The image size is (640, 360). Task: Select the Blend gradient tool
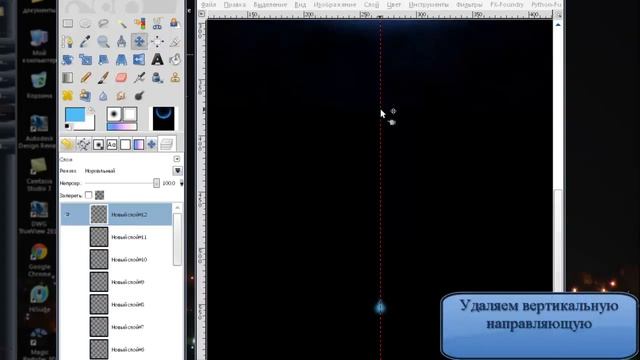click(x=68, y=78)
